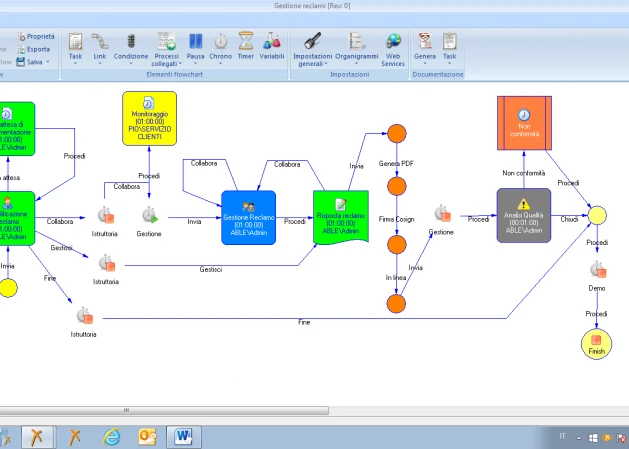Expand the Pausa dropdown
The image size is (629, 449).
pyautogui.click(x=195, y=63)
